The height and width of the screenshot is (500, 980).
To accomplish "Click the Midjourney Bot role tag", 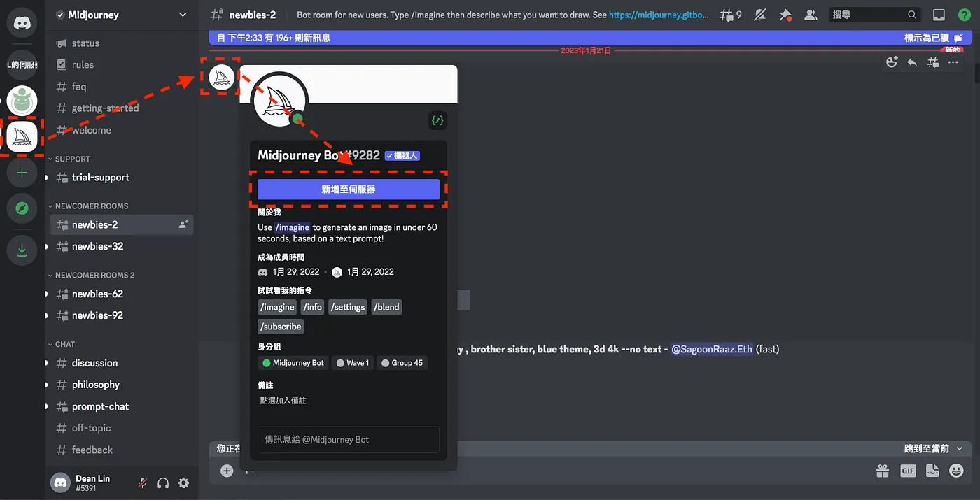I will coord(293,363).
